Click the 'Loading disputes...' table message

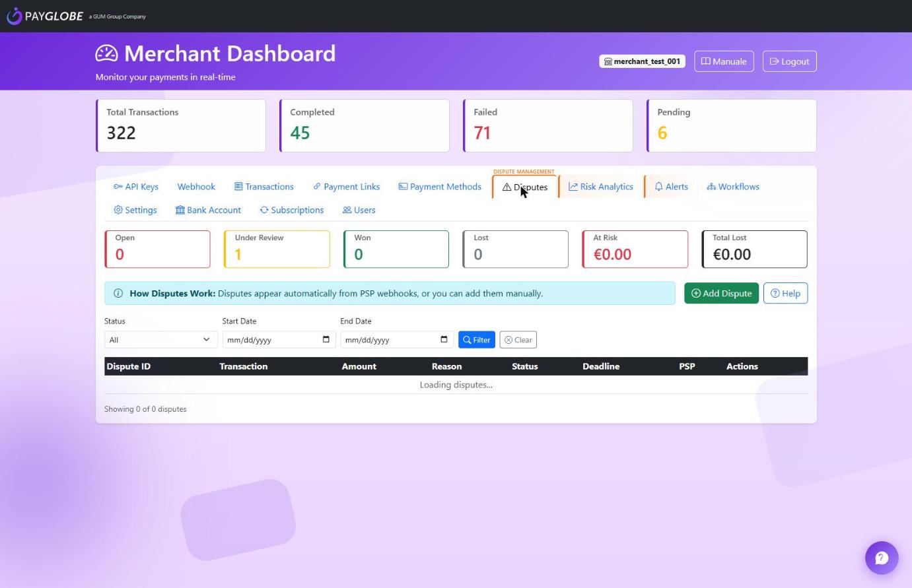pos(456,385)
